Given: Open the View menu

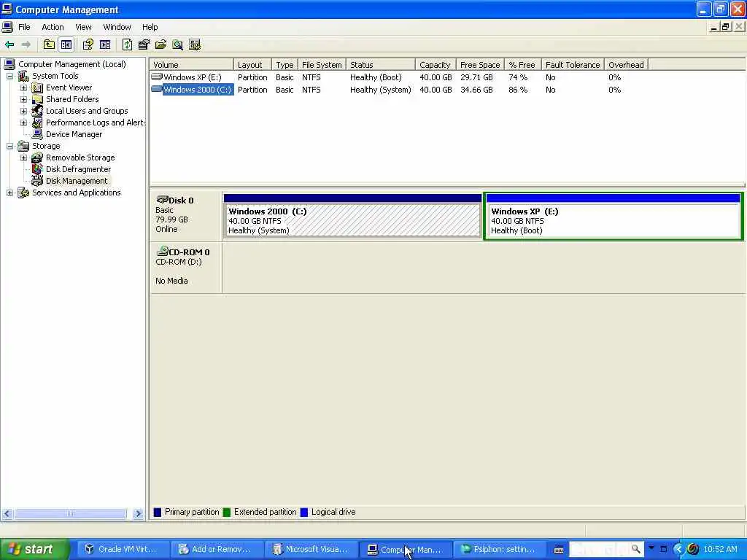Looking at the screenshot, I should tap(83, 27).
